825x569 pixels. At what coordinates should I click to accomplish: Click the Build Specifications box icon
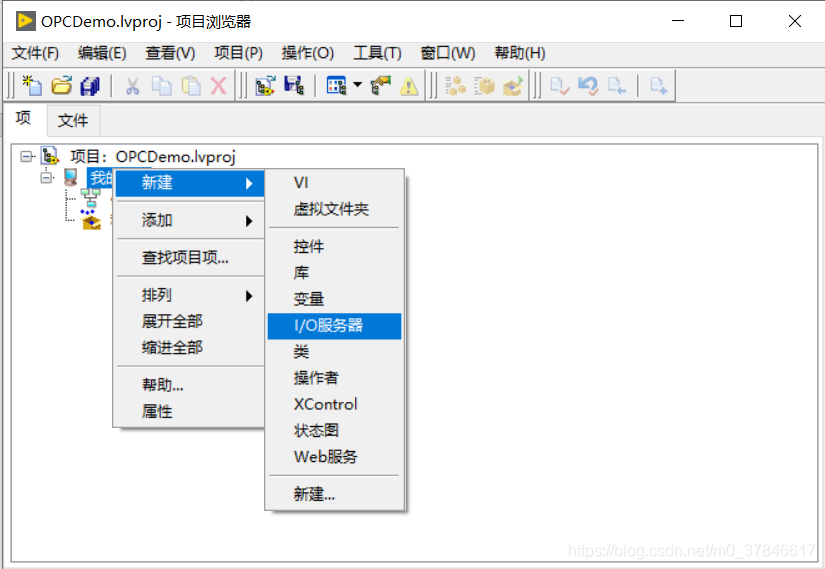[91, 221]
